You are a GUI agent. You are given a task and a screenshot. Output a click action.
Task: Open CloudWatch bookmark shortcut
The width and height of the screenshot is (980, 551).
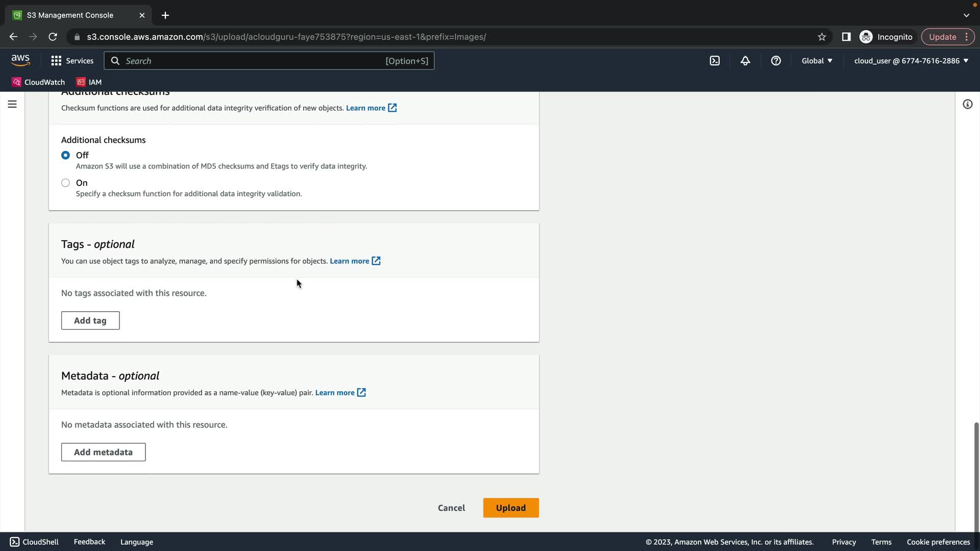click(x=38, y=82)
